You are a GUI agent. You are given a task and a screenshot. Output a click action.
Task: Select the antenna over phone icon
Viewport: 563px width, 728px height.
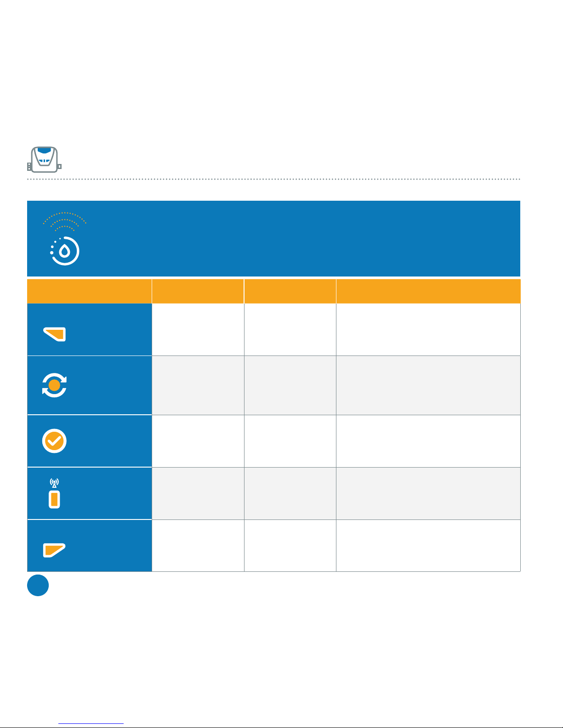(x=54, y=493)
